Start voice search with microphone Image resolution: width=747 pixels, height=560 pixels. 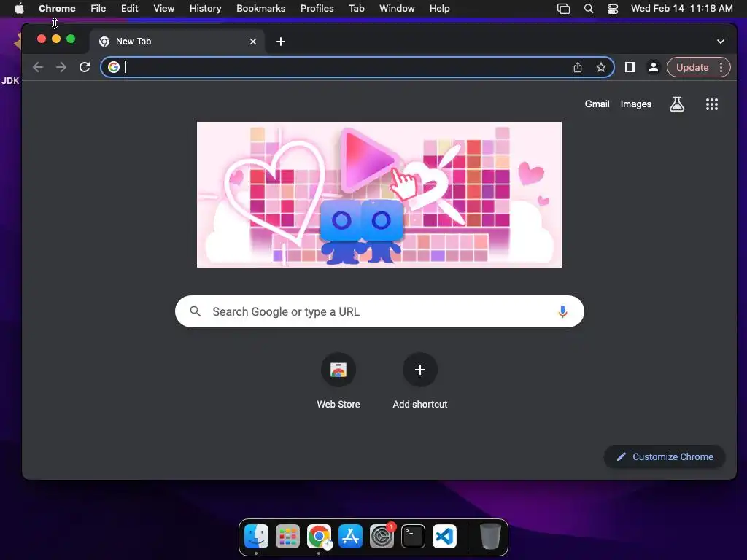click(562, 311)
